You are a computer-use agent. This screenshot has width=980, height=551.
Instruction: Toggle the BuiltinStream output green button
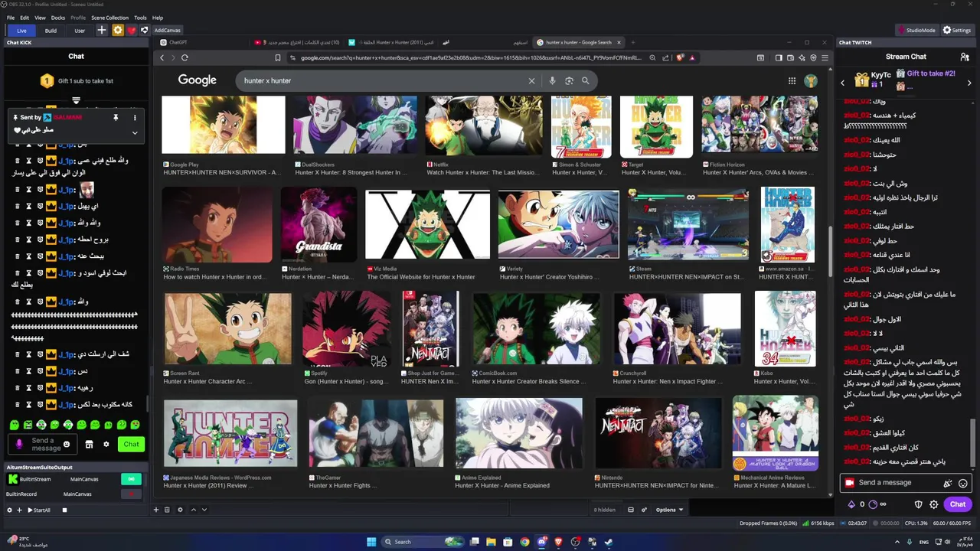coord(131,479)
